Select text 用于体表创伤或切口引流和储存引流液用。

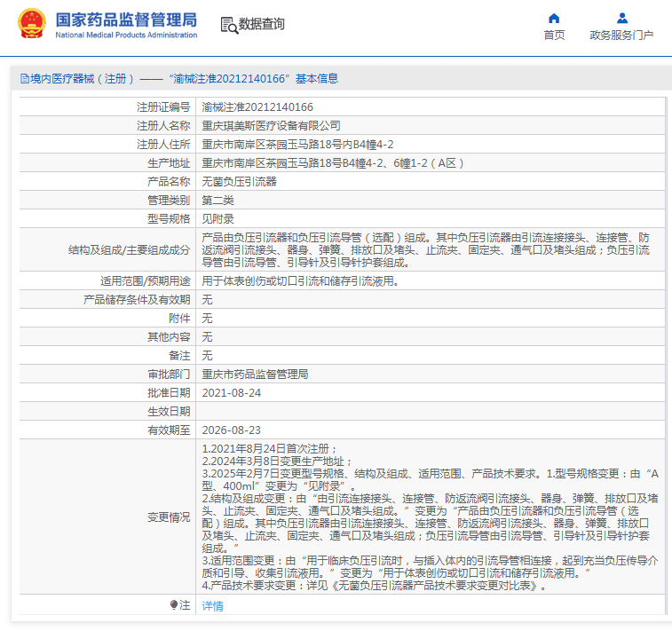[300, 281]
